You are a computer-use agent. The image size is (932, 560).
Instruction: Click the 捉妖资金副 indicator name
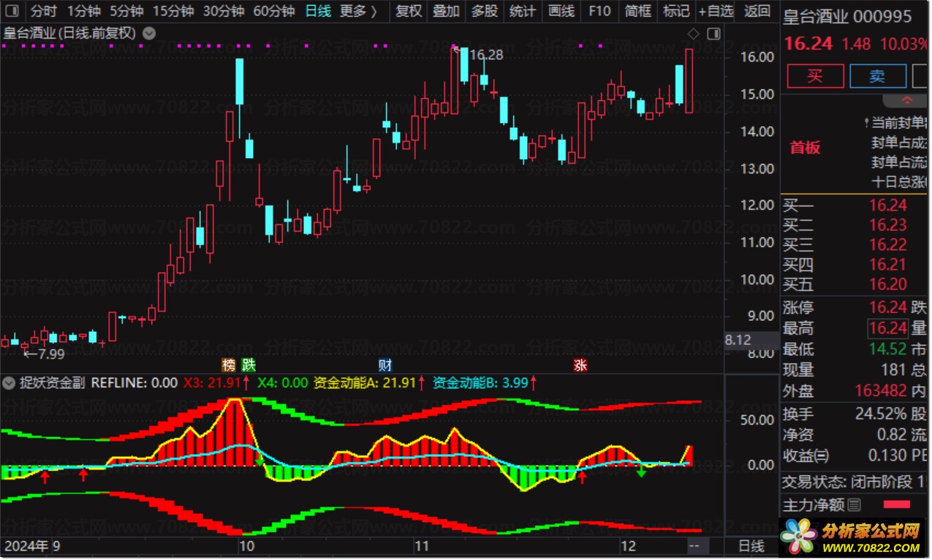coord(51,382)
